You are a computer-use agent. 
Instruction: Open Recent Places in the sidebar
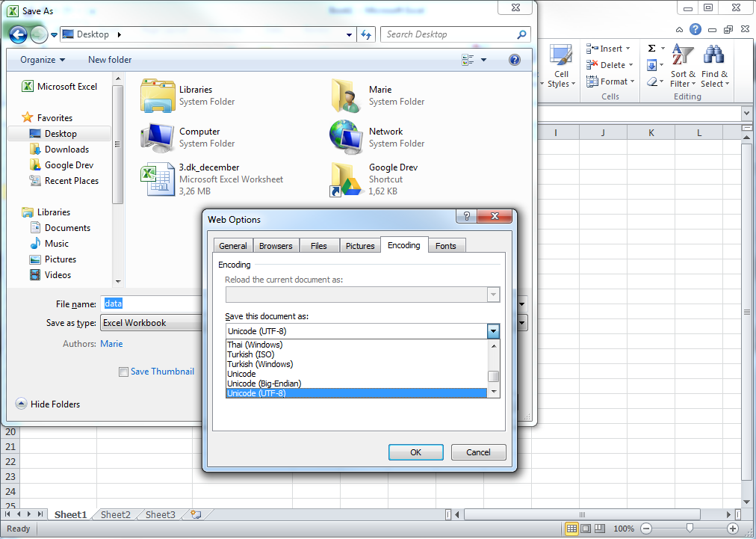tap(63, 180)
